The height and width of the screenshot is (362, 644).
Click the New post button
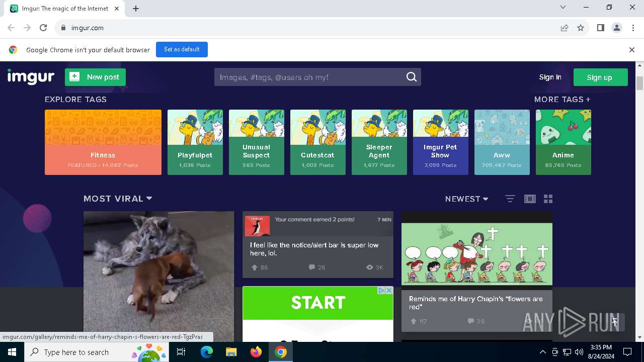[x=95, y=77]
